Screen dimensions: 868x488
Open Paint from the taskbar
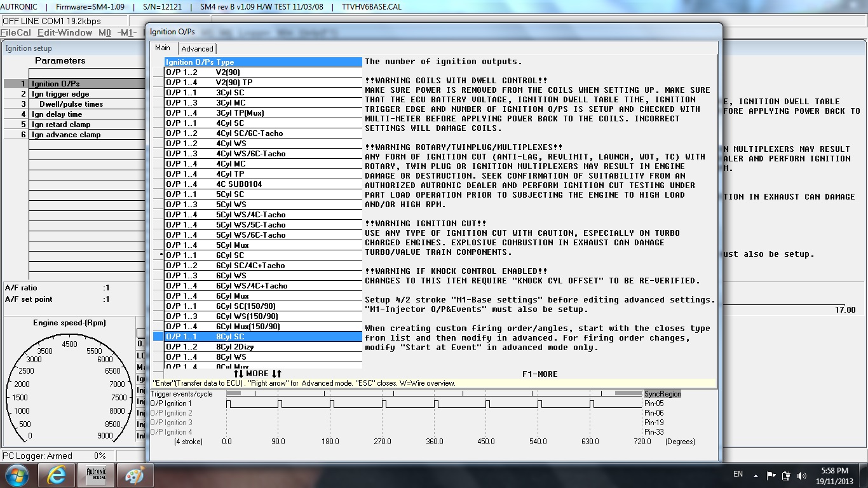click(135, 475)
